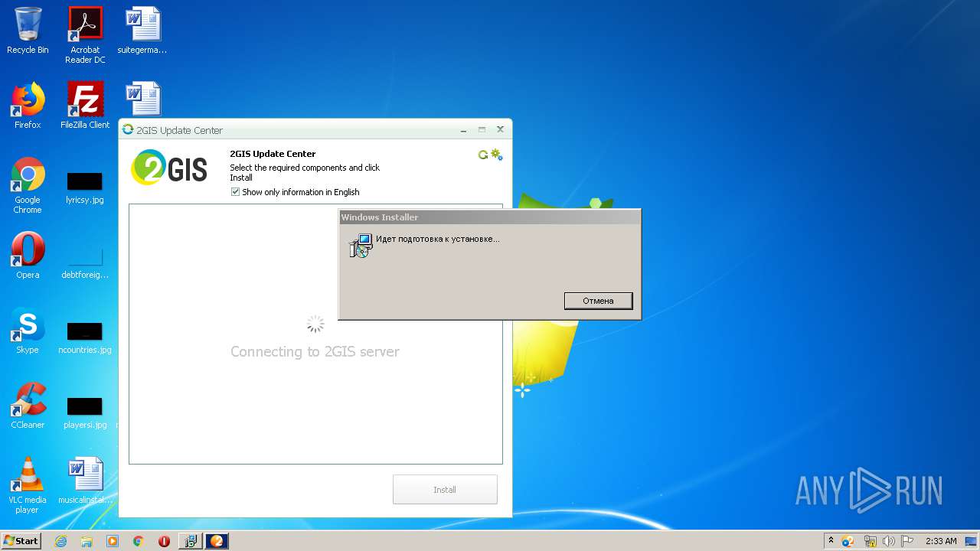
Task: Select debtforeig file on desktop
Action: tap(85, 262)
